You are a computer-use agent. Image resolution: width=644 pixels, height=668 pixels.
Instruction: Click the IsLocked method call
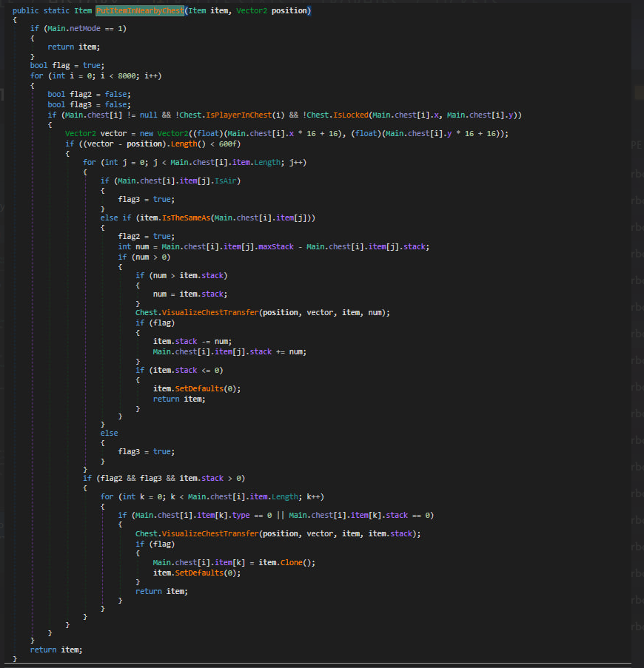pos(351,115)
